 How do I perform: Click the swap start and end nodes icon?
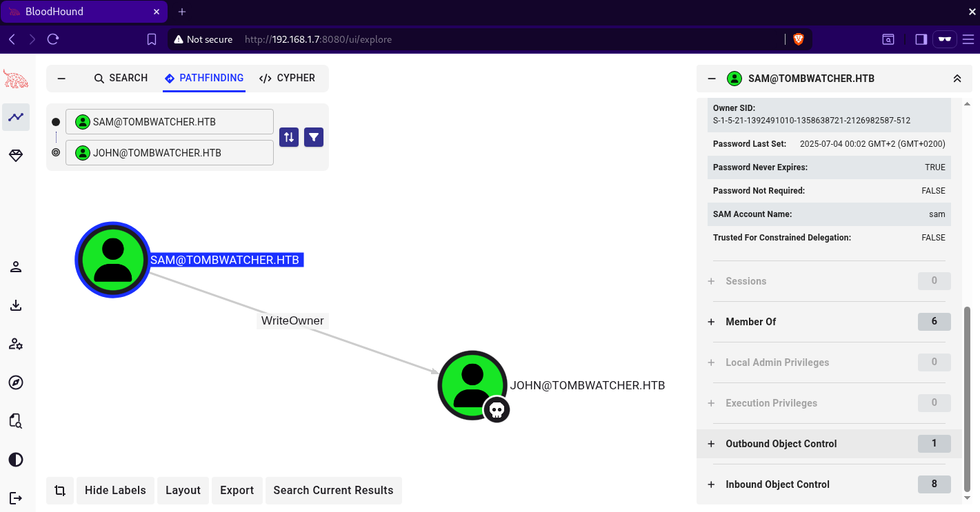click(x=289, y=137)
